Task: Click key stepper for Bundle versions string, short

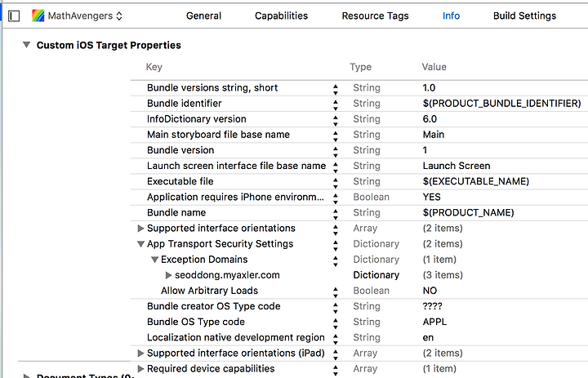Action: (x=336, y=89)
